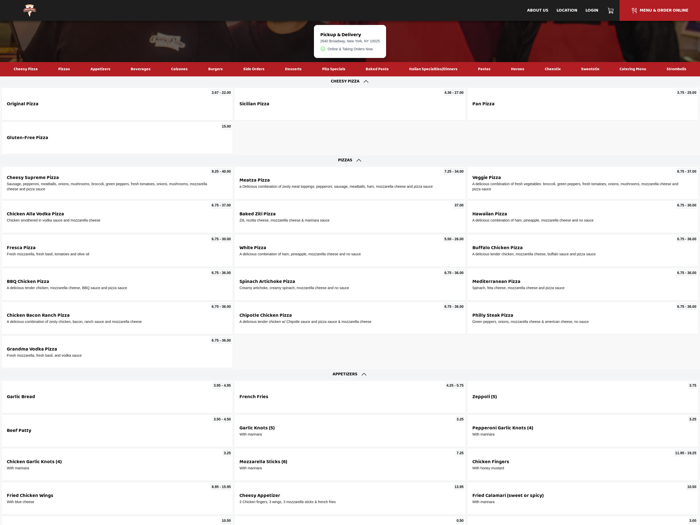
Task: Select the Grandma Vodka Pizza card
Action: click(x=117, y=352)
